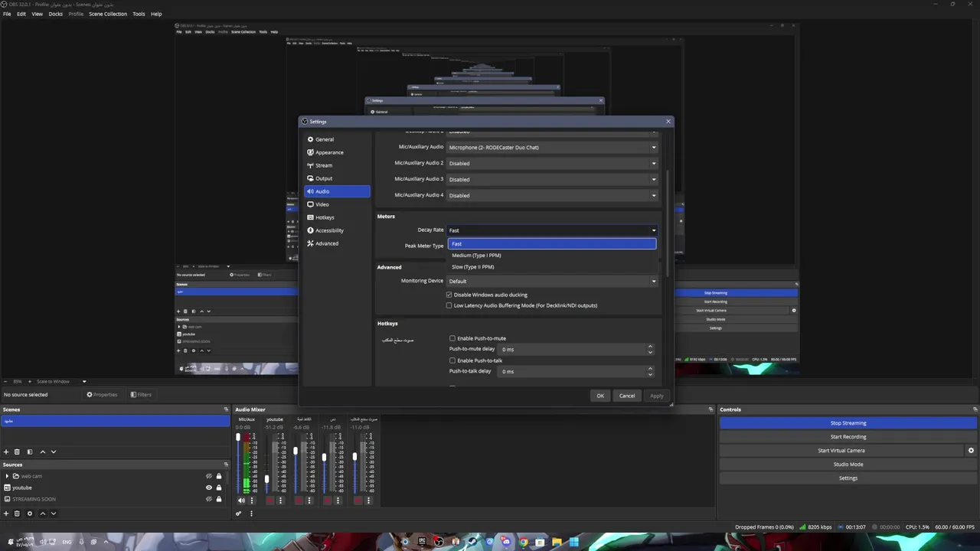Cancel the Settings dialog
980x551 pixels.
point(627,396)
